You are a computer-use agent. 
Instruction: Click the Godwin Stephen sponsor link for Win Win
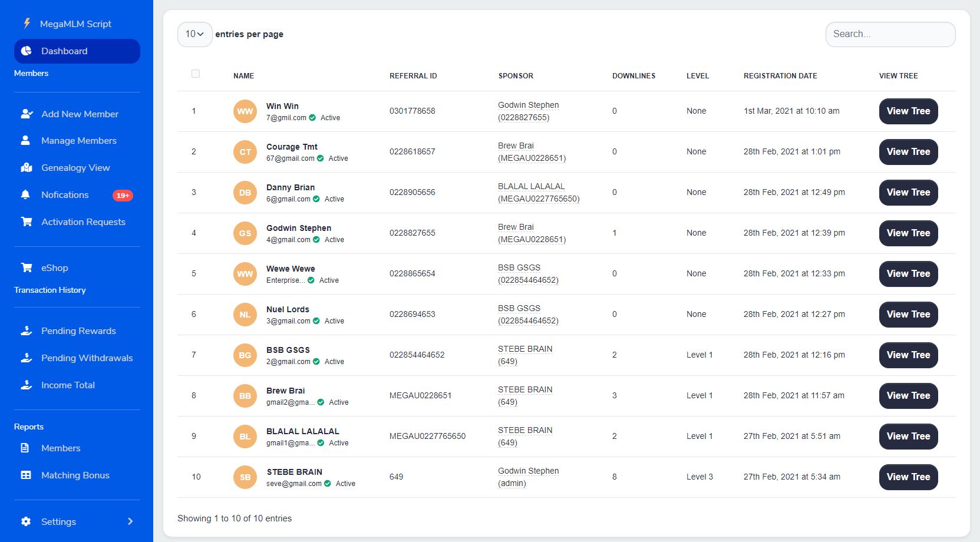click(x=528, y=105)
